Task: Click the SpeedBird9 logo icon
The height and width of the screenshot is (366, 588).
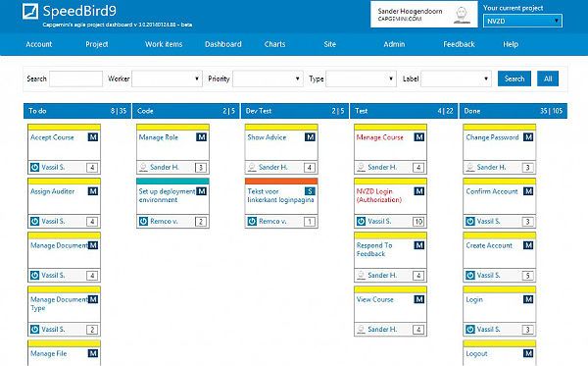Action: (x=30, y=11)
